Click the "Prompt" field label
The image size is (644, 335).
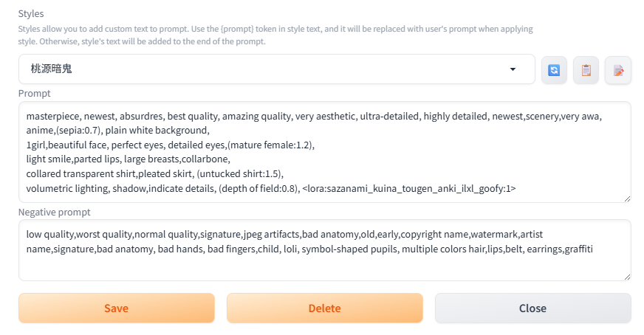[34, 93]
